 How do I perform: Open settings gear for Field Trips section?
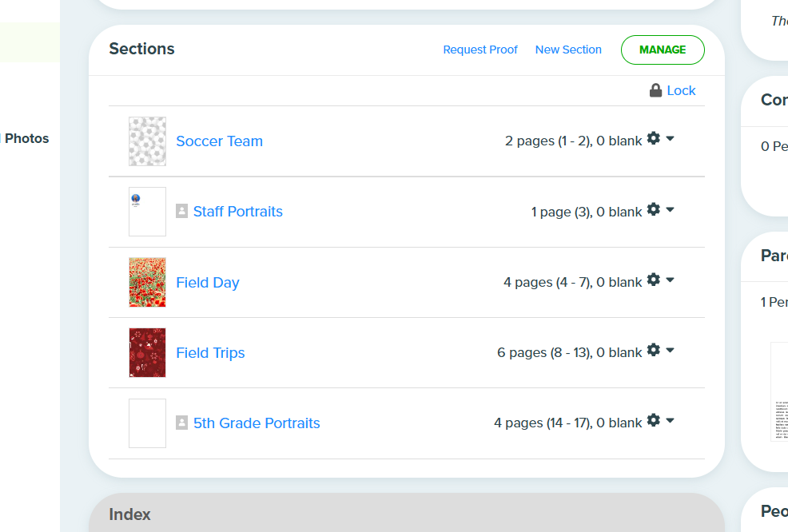[653, 350]
